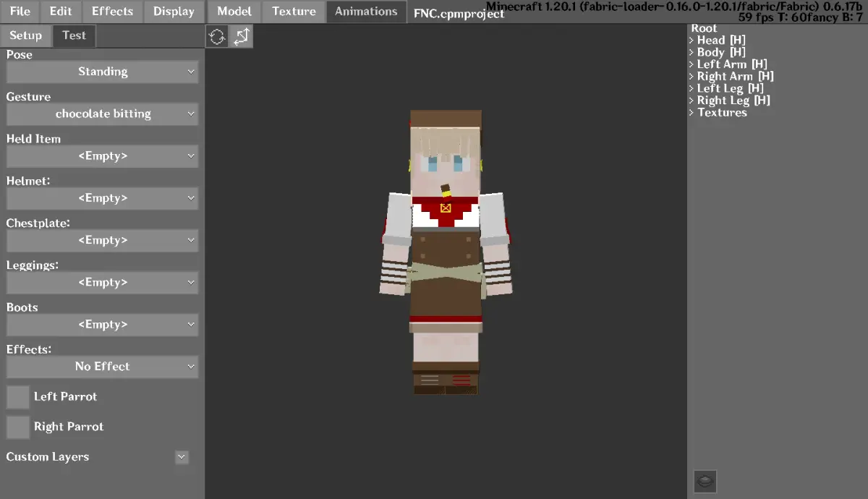Click the layers icon at bottom right
This screenshot has width=868, height=499.
(x=705, y=481)
